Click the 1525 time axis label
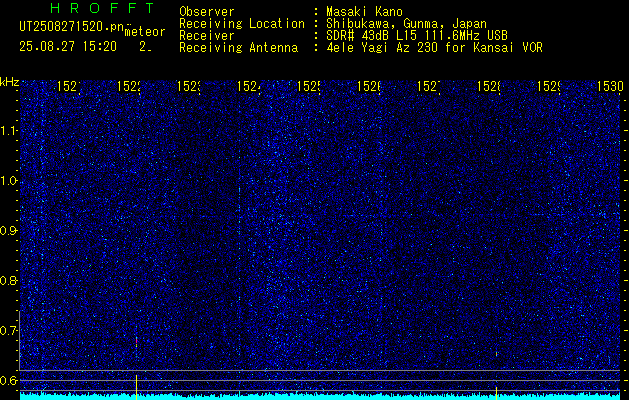This screenshot has width=629, height=400. tap(309, 86)
